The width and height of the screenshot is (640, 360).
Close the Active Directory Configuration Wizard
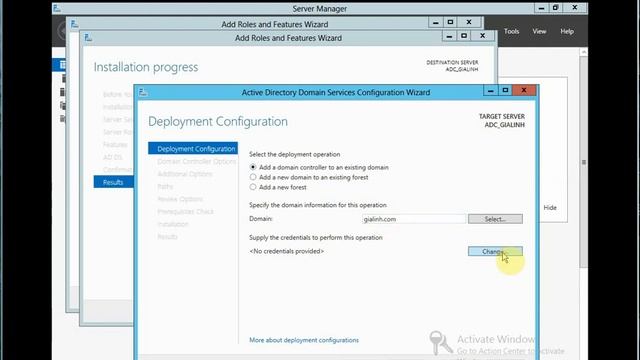coord(524,90)
